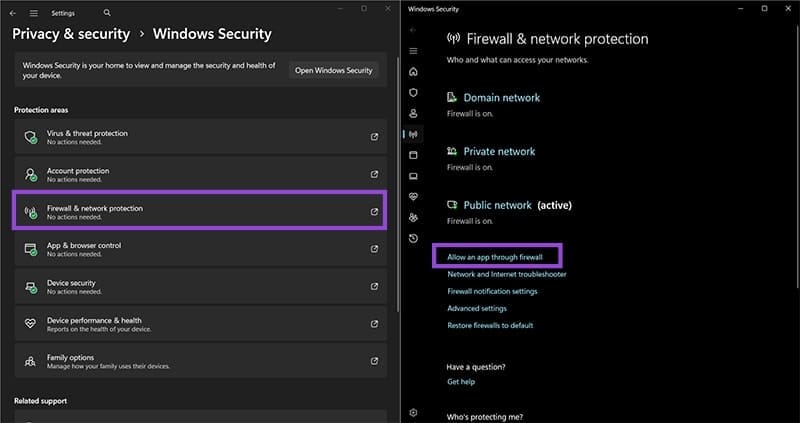Select the App & browser control row
Viewport: 800px width, 423px height.
pos(201,249)
